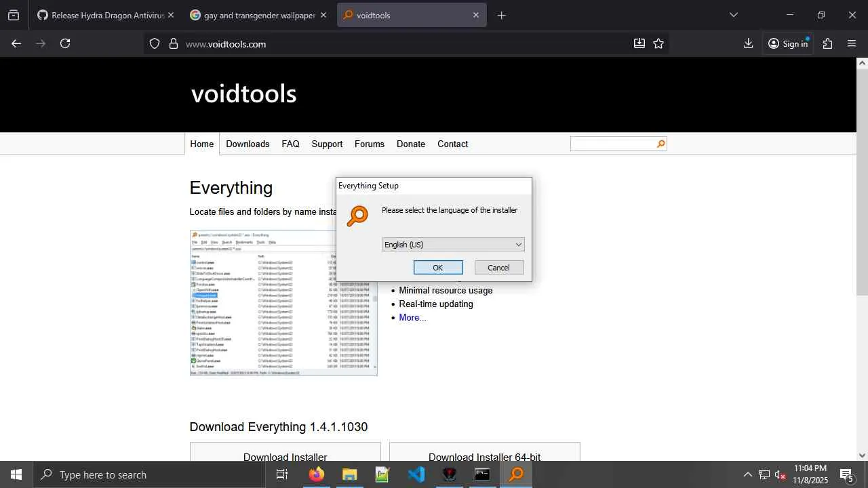Screen dimensions: 868x488
Task: Click the Sign in button in the toolbar
Action: point(788,43)
